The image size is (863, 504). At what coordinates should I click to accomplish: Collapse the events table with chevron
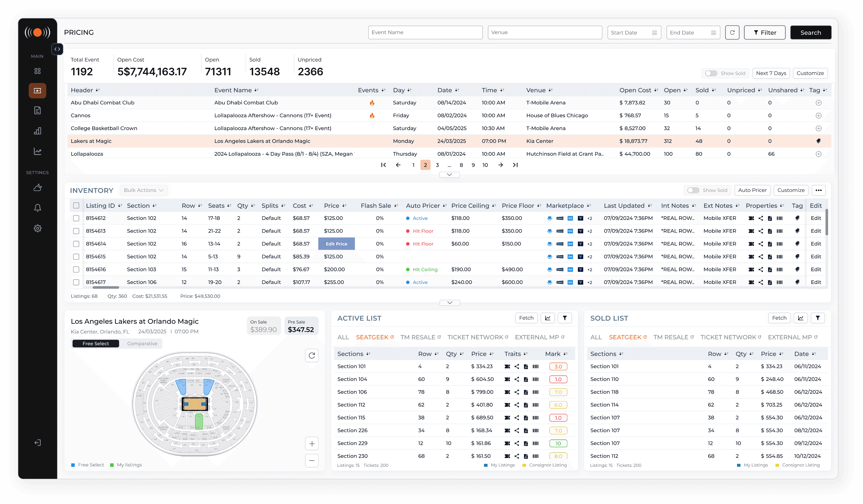pyautogui.click(x=449, y=174)
